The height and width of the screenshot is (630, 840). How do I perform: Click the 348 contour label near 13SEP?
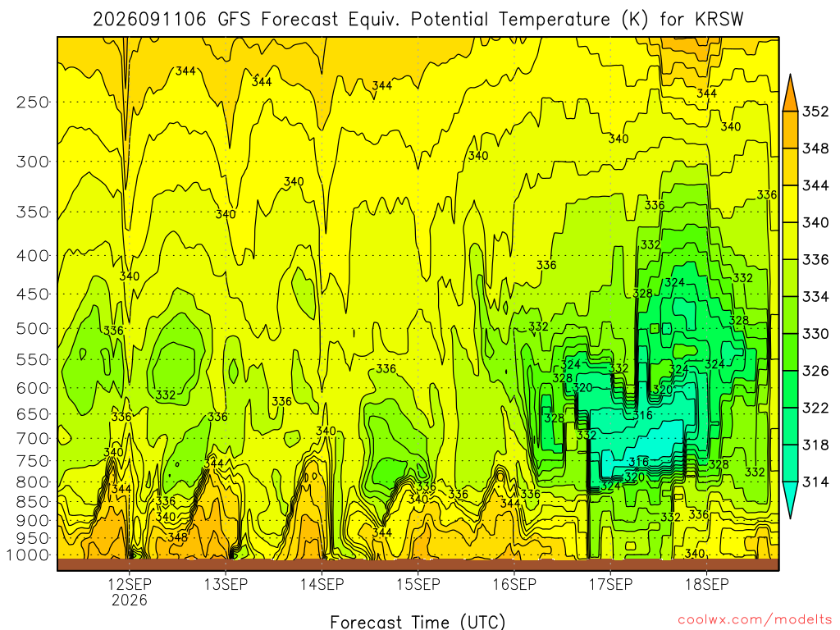[177, 536]
